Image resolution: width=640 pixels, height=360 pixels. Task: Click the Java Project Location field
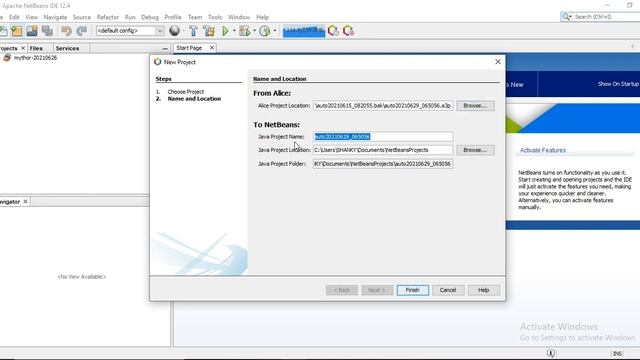click(383, 150)
